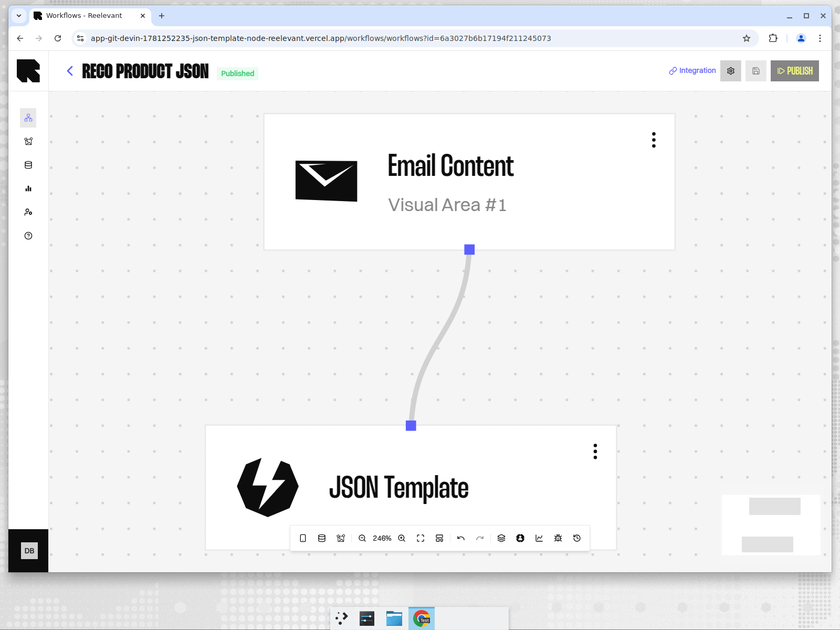
Task: Close the Workflows - Reelevant tab
Action: pyautogui.click(x=143, y=16)
